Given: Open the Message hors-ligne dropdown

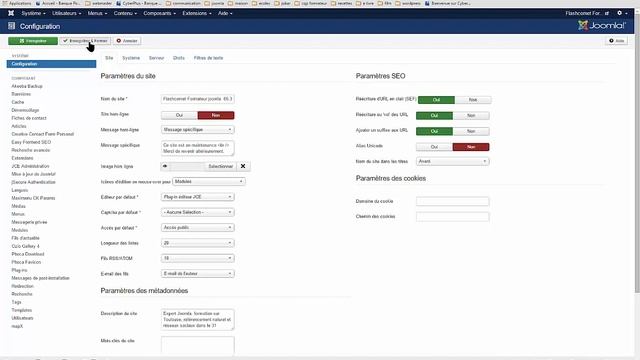Looking at the screenshot, I should tap(198, 129).
